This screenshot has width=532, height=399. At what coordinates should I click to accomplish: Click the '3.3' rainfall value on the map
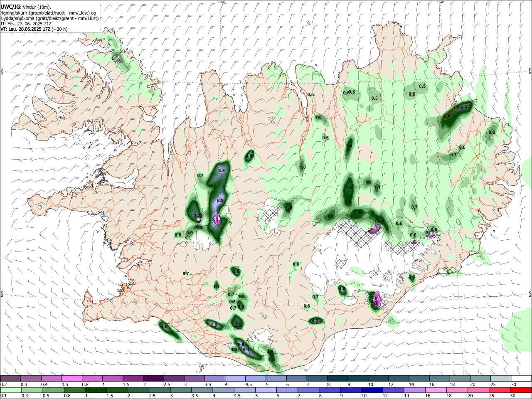[x=241, y=306]
